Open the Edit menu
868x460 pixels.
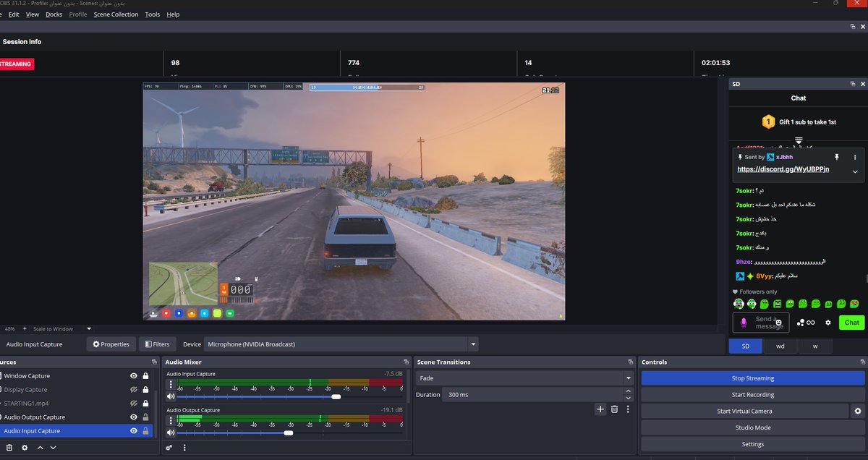pyautogui.click(x=14, y=14)
